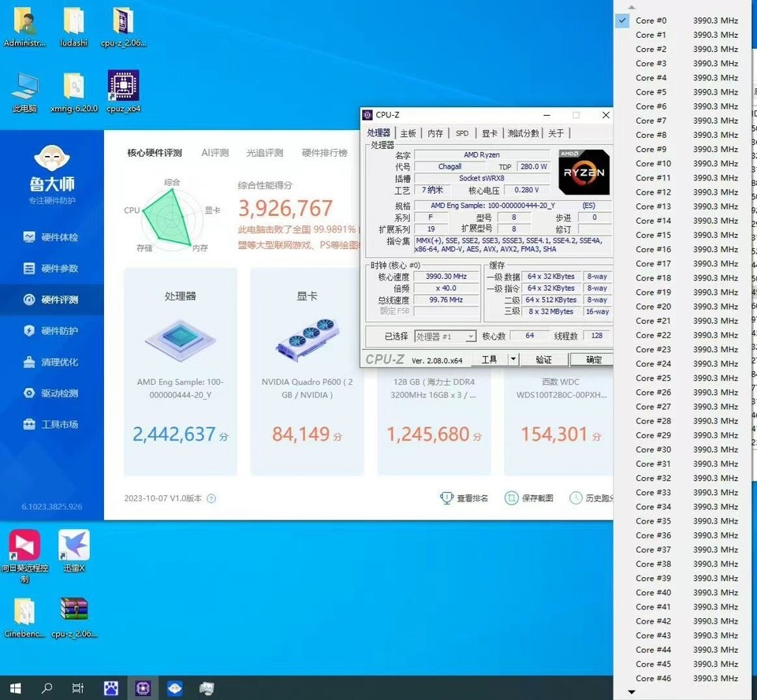Click the 显卡 score card showing 84,149

coord(307,372)
